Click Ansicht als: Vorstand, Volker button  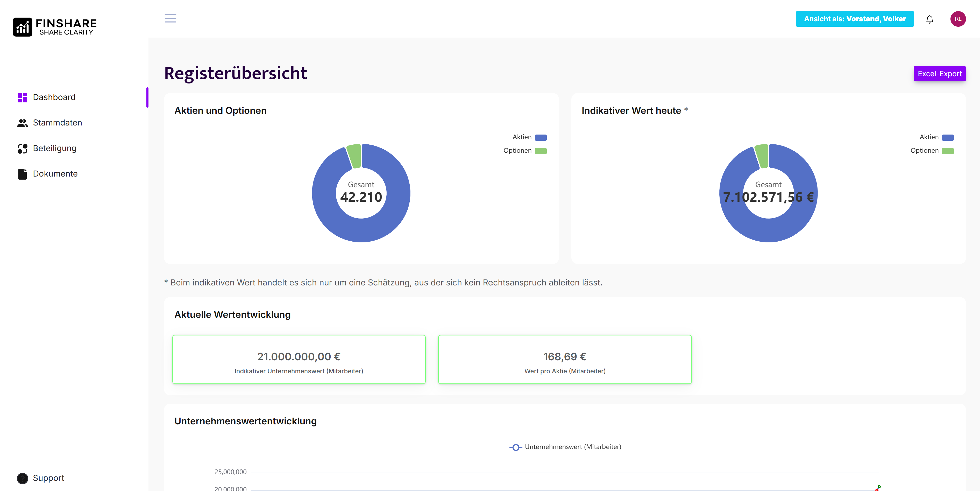pos(855,19)
